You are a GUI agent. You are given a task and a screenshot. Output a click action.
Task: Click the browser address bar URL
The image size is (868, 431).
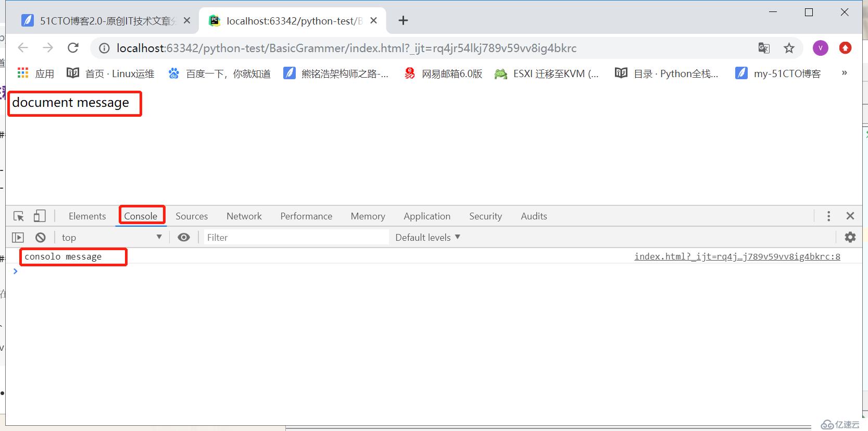point(346,48)
